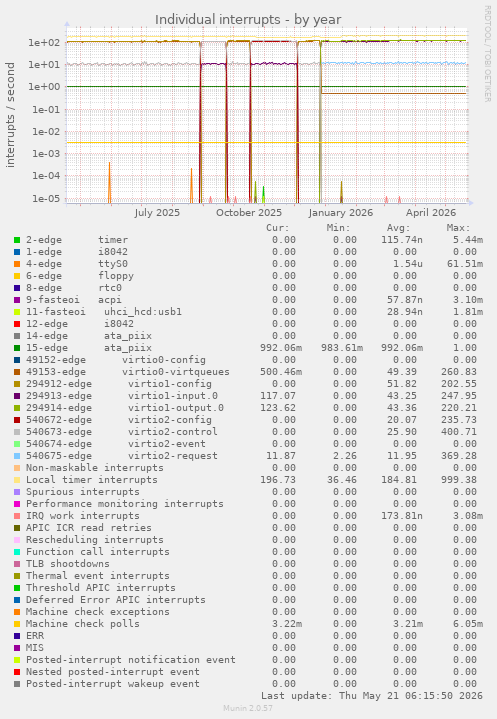Click the virtio1-input.0 legend label

click(173, 396)
